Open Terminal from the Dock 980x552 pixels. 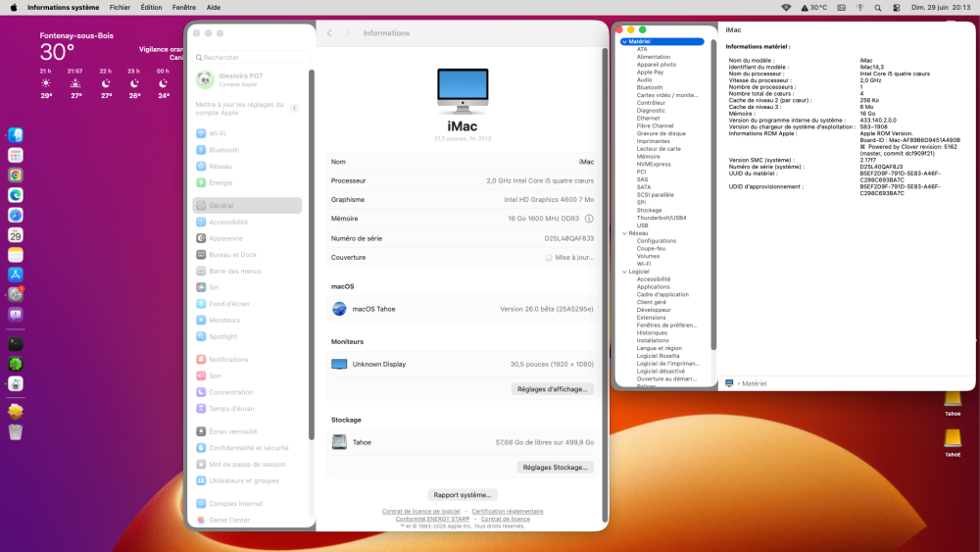(16, 343)
